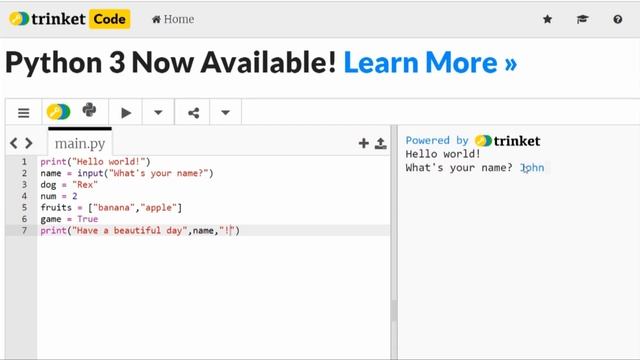
Task: Run the code with the play button
Action: click(126, 112)
